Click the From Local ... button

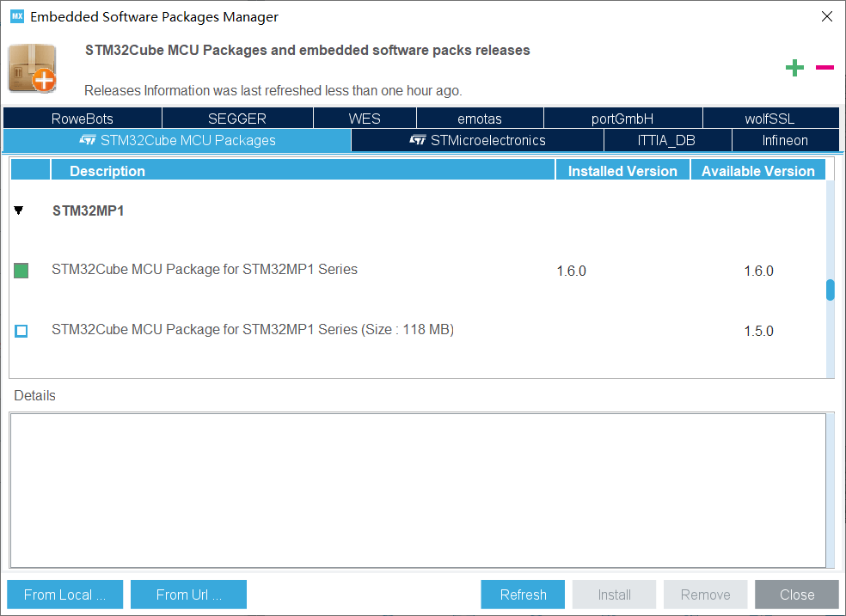tap(64, 595)
